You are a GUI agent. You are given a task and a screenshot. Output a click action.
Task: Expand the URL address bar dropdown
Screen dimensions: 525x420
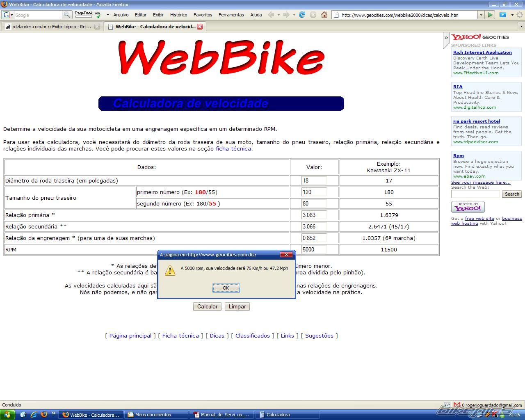[481, 15]
